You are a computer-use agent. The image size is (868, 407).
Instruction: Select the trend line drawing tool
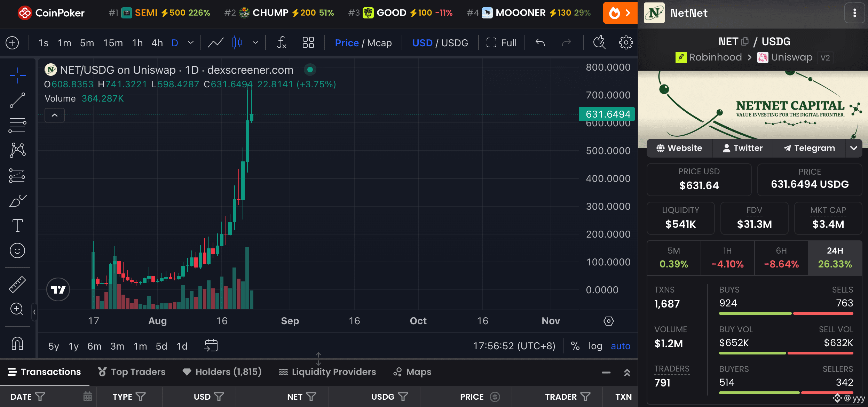click(17, 100)
